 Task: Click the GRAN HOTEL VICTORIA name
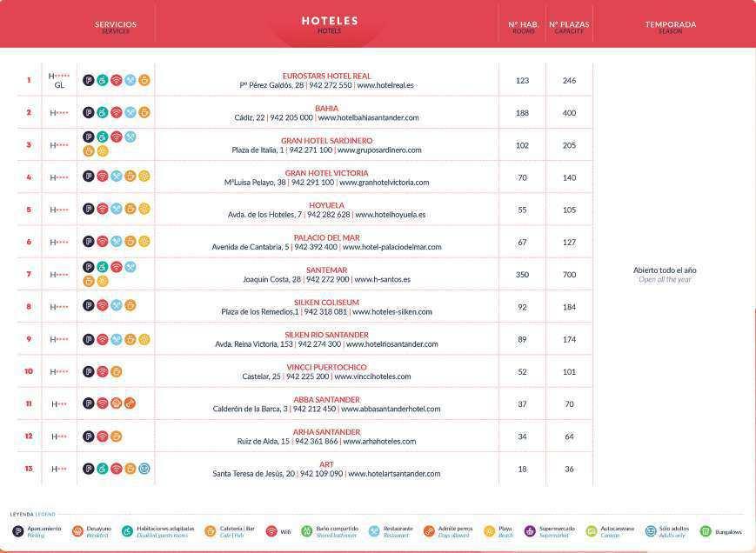pos(327,172)
